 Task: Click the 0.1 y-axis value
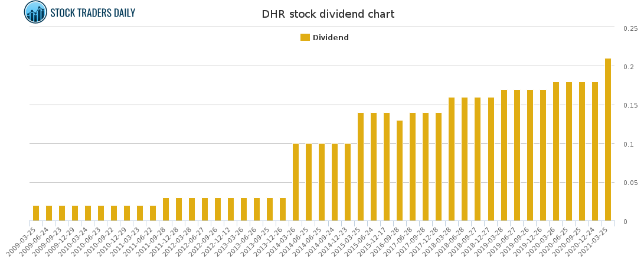point(629,144)
